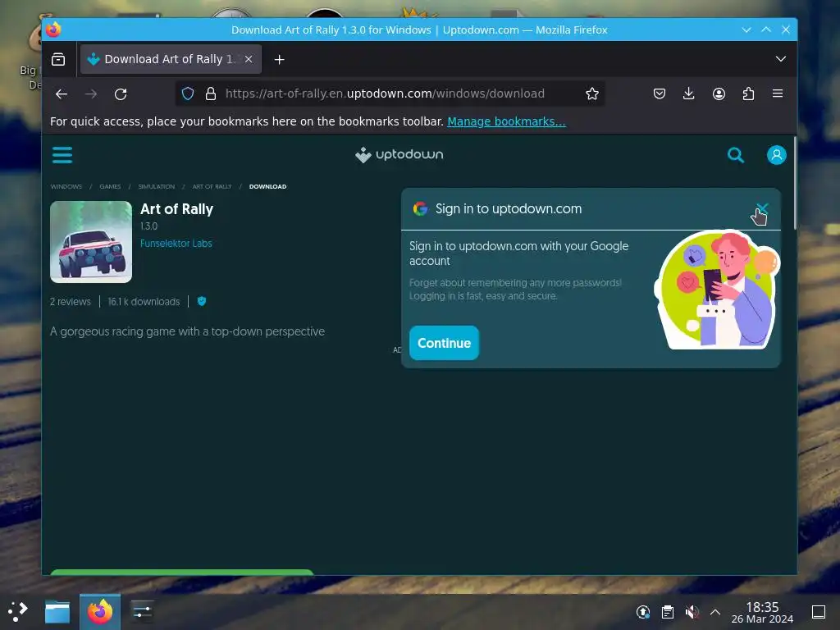Click the Manage bookmarks link
The width and height of the screenshot is (840, 630).
tap(506, 121)
